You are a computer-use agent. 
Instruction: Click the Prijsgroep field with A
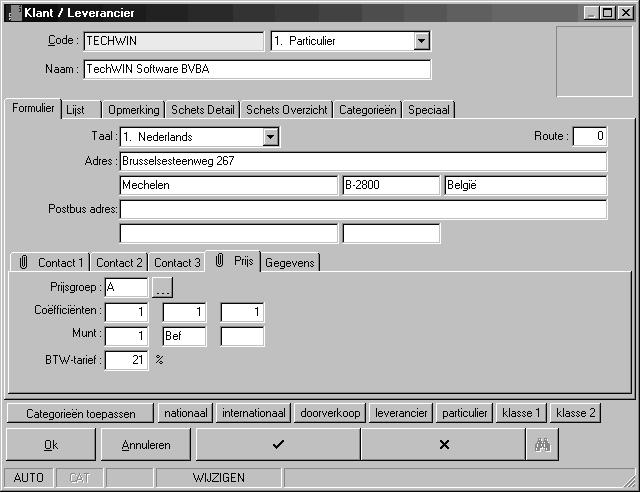point(127,288)
